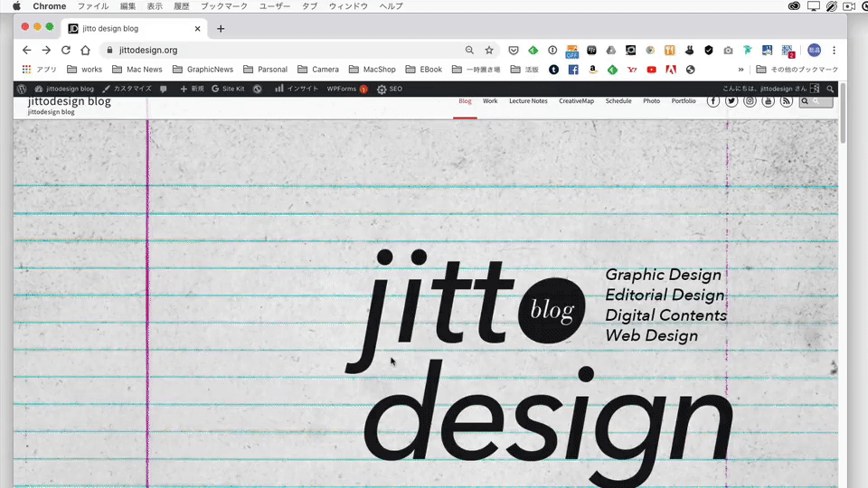Click the こんにちは、jittodesign さん account greeting
Image resolution: width=868 pixels, height=488 pixels.
tap(765, 89)
